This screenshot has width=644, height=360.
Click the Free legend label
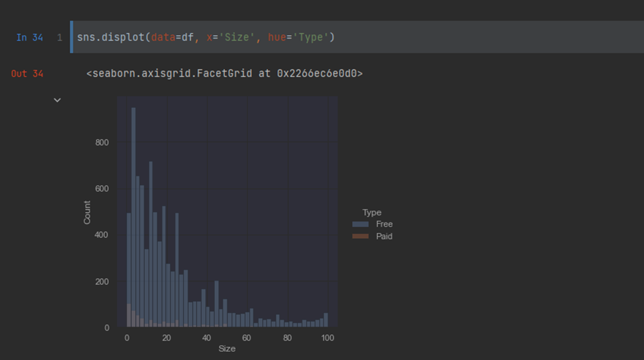point(384,224)
